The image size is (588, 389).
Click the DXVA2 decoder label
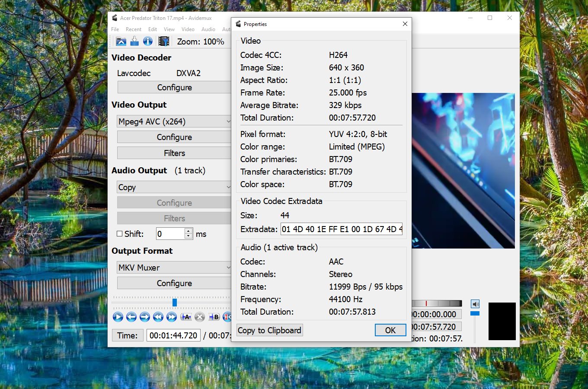189,73
